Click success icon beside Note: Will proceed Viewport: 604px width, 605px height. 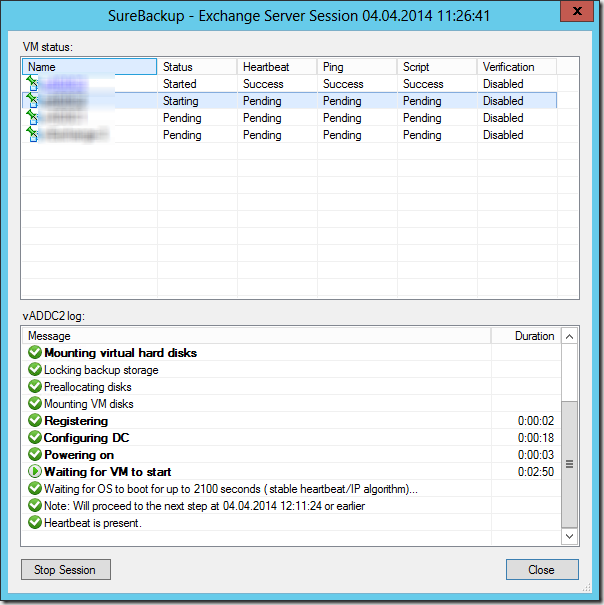[35, 505]
